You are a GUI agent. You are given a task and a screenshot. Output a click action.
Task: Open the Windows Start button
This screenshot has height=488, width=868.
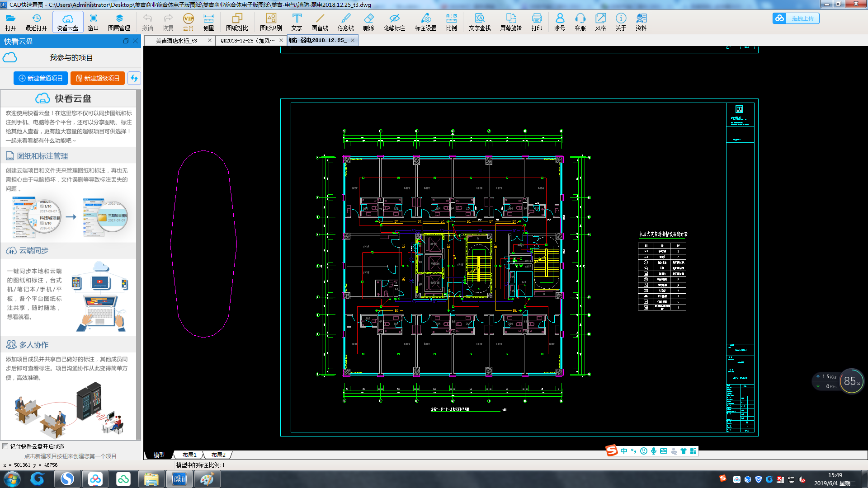click(12, 479)
